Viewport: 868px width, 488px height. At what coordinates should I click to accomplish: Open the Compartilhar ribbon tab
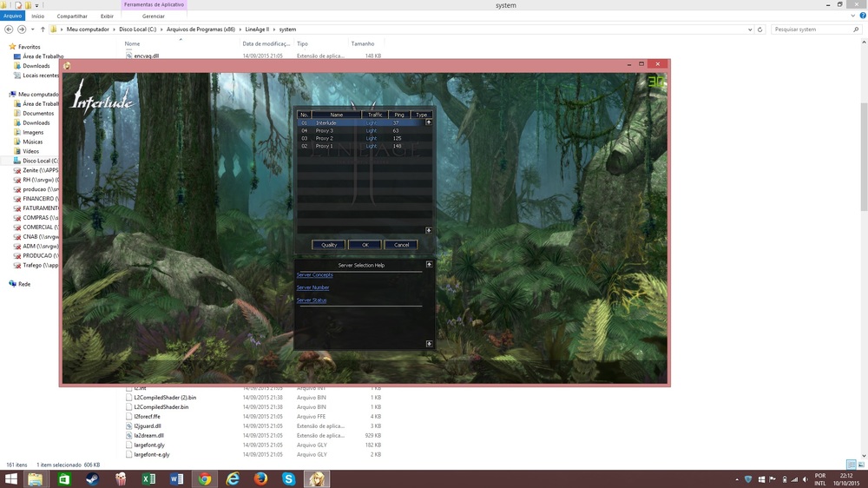[x=72, y=16]
